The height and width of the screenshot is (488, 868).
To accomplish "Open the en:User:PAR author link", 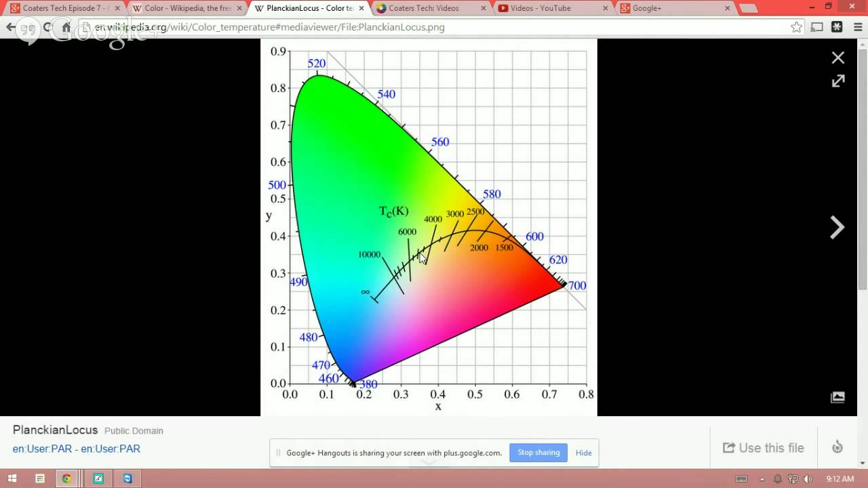I will click(x=76, y=449).
